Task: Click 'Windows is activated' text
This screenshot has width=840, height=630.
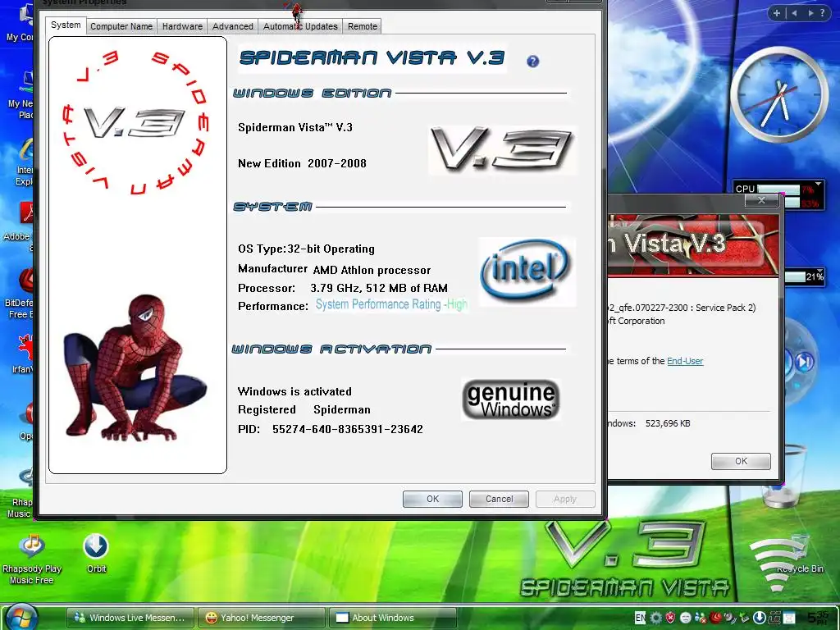Action: tap(294, 391)
